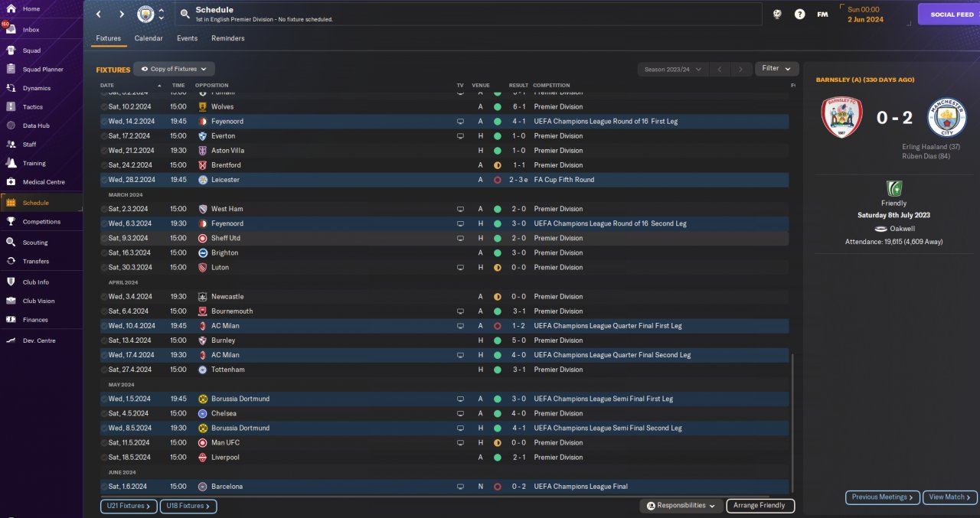Click the fixtures list vertical scrollbar
This screenshot has height=518, width=980.
tap(793, 423)
